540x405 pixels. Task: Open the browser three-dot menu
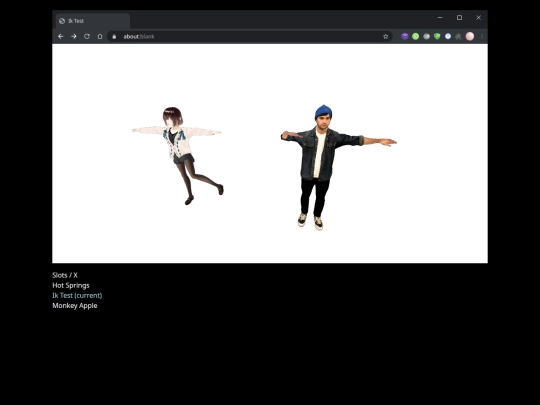coord(482,36)
